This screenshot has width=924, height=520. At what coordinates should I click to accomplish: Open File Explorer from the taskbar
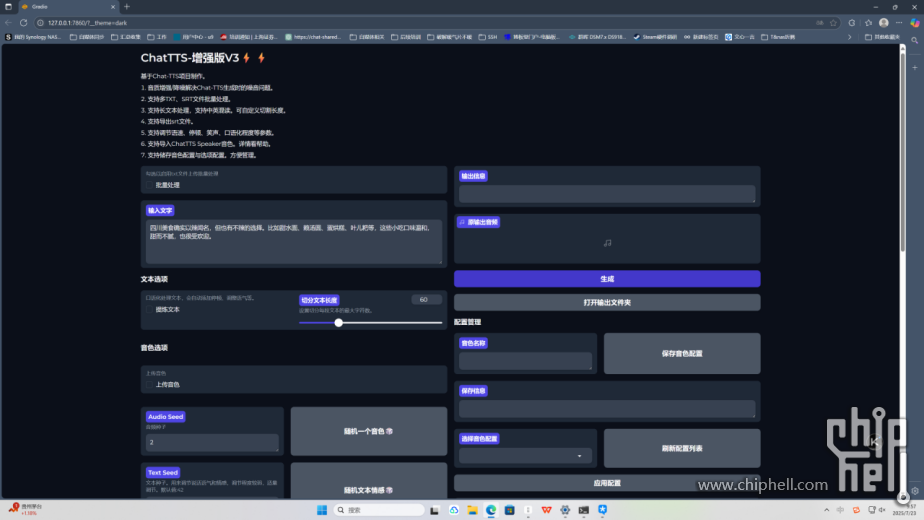pyautogui.click(x=472, y=510)
